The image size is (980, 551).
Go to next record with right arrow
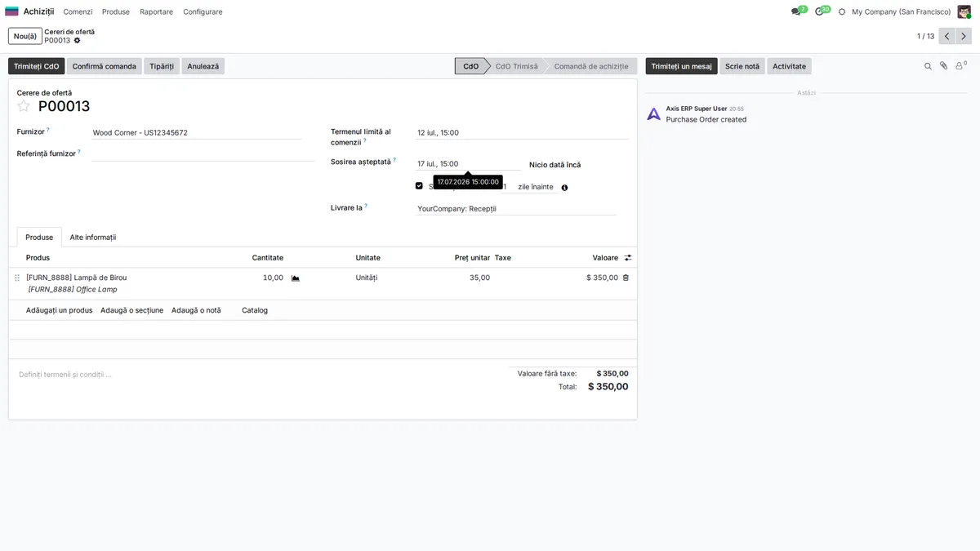(x=964, y=36)
